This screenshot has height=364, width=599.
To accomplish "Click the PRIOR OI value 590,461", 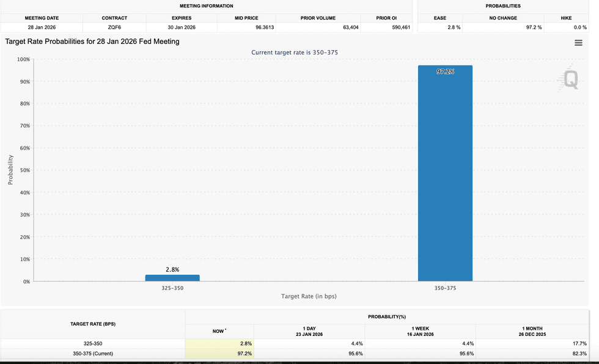I will (x=400, y=27).
